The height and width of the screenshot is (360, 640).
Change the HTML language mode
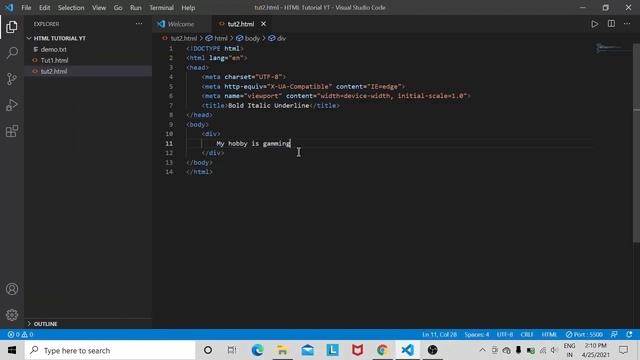point(549,334)
